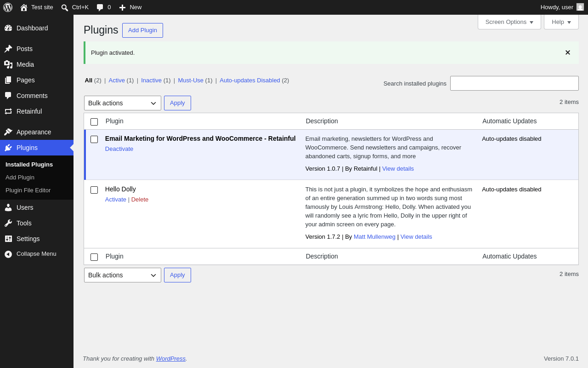Click the Comments icon in the sidebar
Screen dimensions: 588x368
8,96
